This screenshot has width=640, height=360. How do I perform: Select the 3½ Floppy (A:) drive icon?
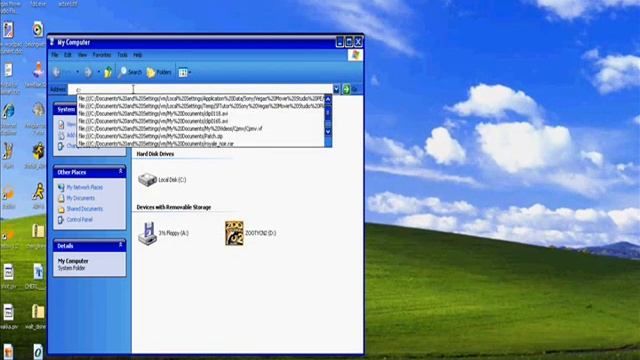click(x=147, y=233)
